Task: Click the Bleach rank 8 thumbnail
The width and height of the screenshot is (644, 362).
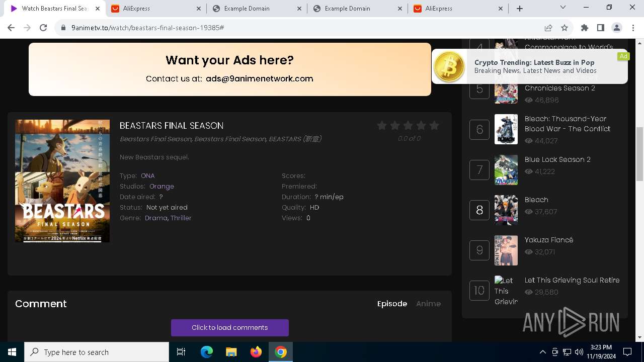Action: pos(506,210)
